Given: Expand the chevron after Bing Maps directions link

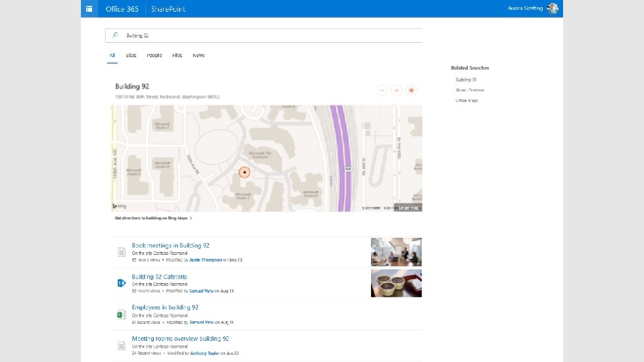Looking at the screenshot, I should (x=191, y=218).
